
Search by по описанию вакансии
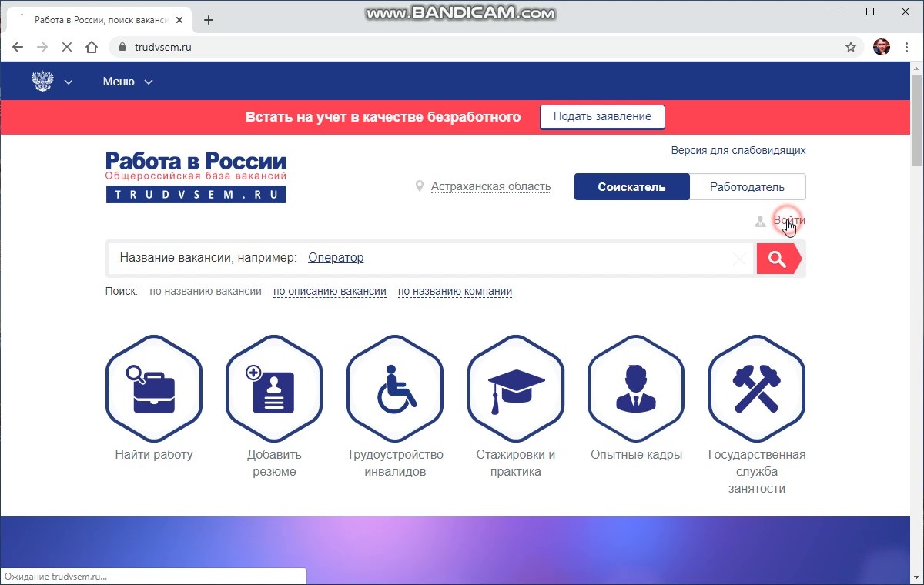[330, 292]
